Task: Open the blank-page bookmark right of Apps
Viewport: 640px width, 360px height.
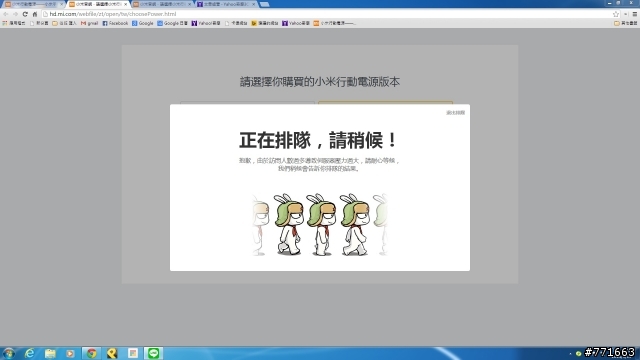Action: coord(39,23)
